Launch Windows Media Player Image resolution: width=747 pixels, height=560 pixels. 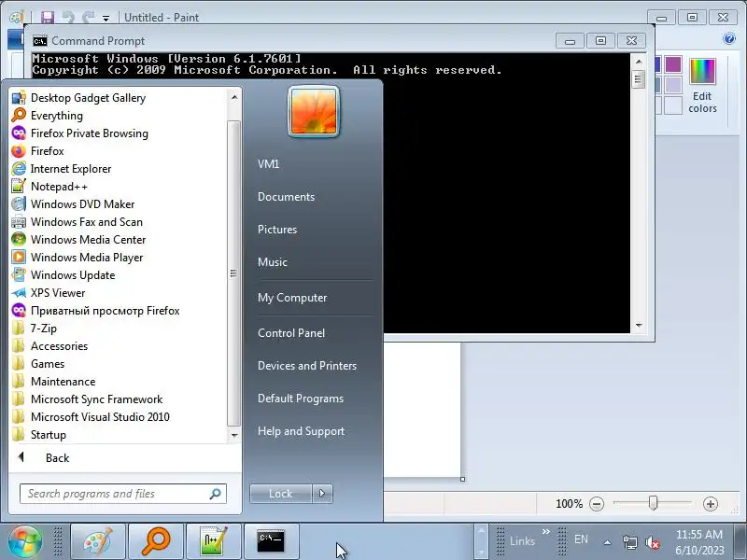[x=78, y=258]
